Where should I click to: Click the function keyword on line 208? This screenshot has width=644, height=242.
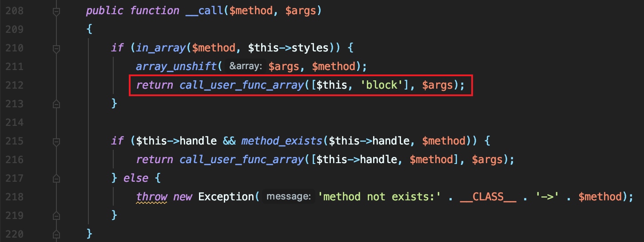pos(155,11)
